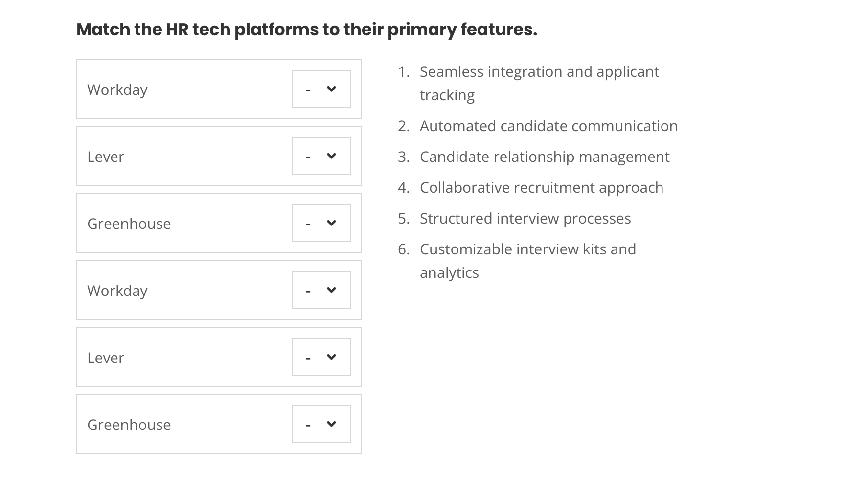This screenshot has height=496, width=868.
Task: Open the first Greenhouse dropdown
Action: pos(321,223)
